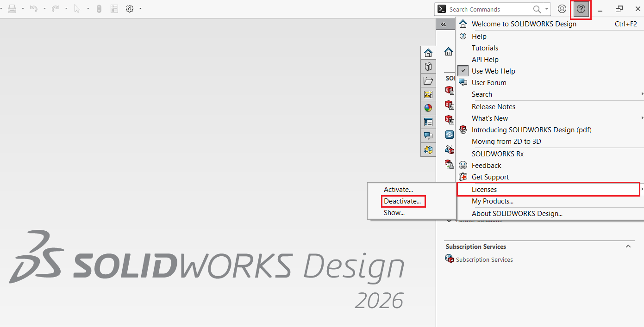Choose Activate... in the Licenses submenu
The height and width of the screenshot is (327, 644).
(x=398, y=190)
